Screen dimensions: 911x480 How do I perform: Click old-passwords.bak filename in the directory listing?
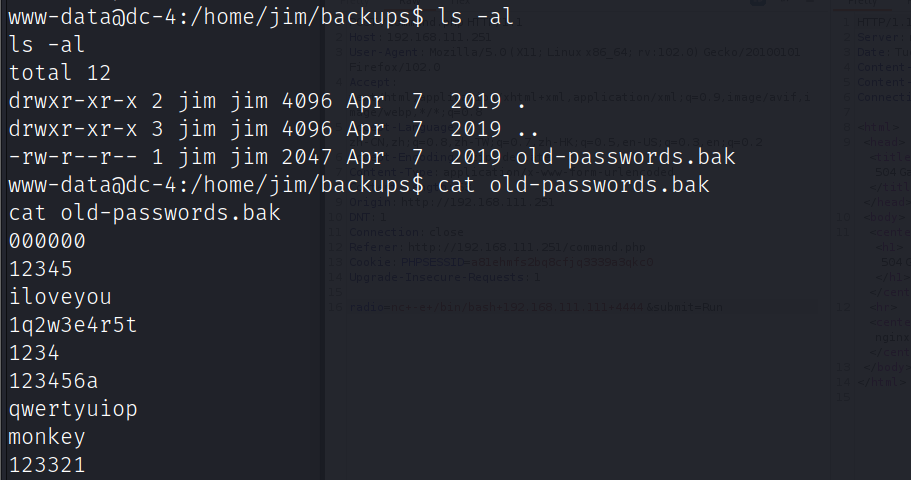[625, 157]
